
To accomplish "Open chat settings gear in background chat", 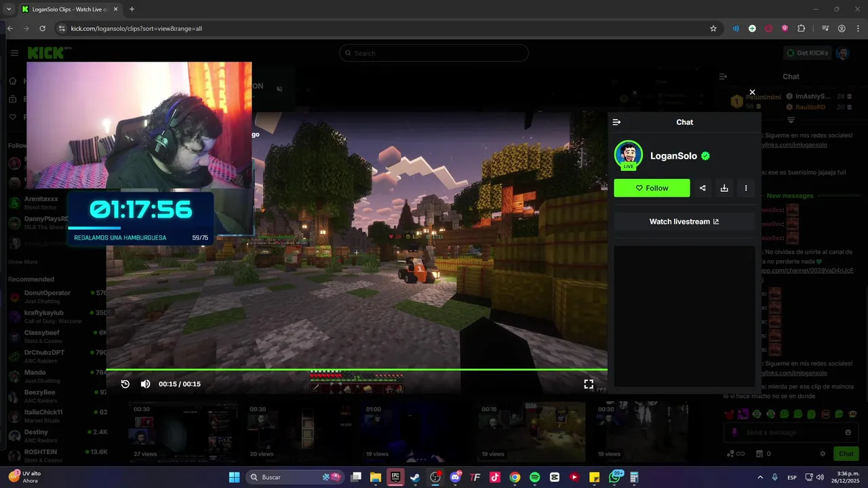I will [823, 453].
